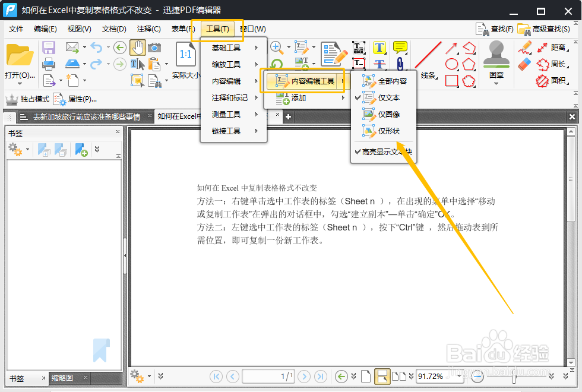
Task: Open the 编辑(E) menu
Action: pos(45,29)
